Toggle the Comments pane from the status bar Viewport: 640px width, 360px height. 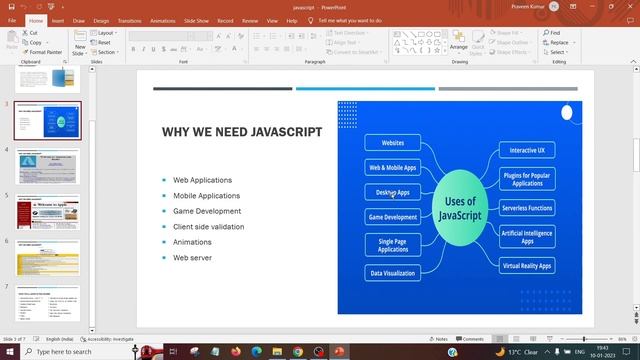click(470, 339)
